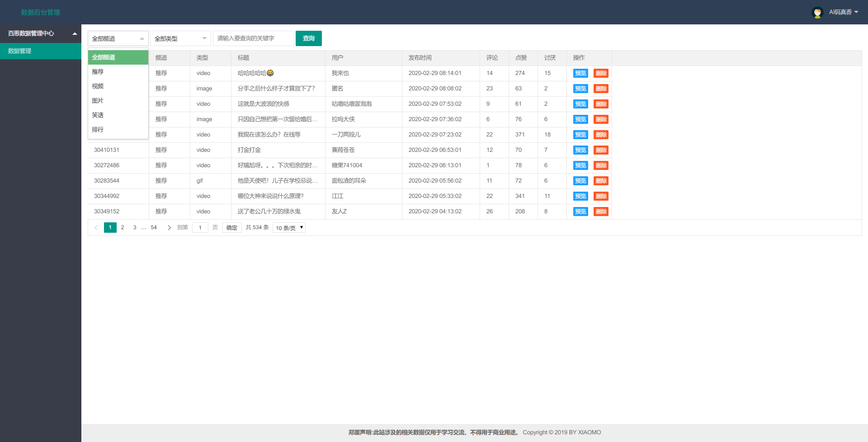
Task: Open the 10 条/页 page size dropdown
Action: tap(289, 228)
